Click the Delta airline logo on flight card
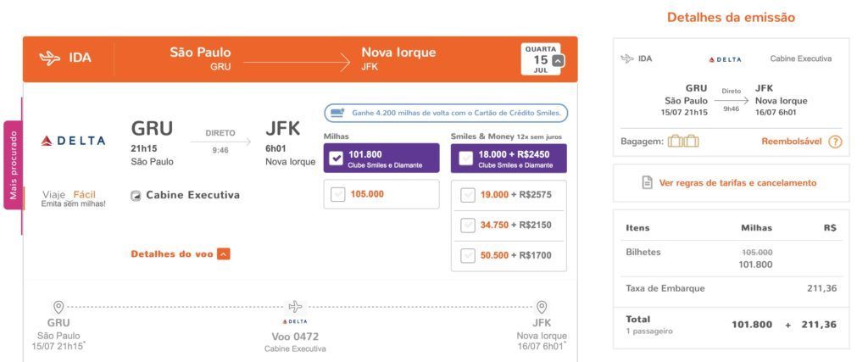The width and height of the screenshot is (868, 362). click(73, 141)
